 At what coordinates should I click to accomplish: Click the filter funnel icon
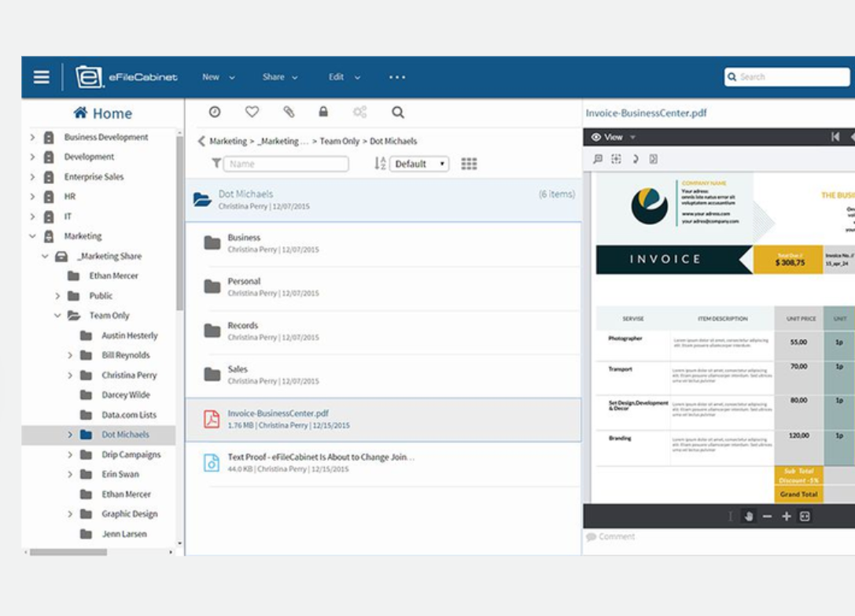[216, 163]
